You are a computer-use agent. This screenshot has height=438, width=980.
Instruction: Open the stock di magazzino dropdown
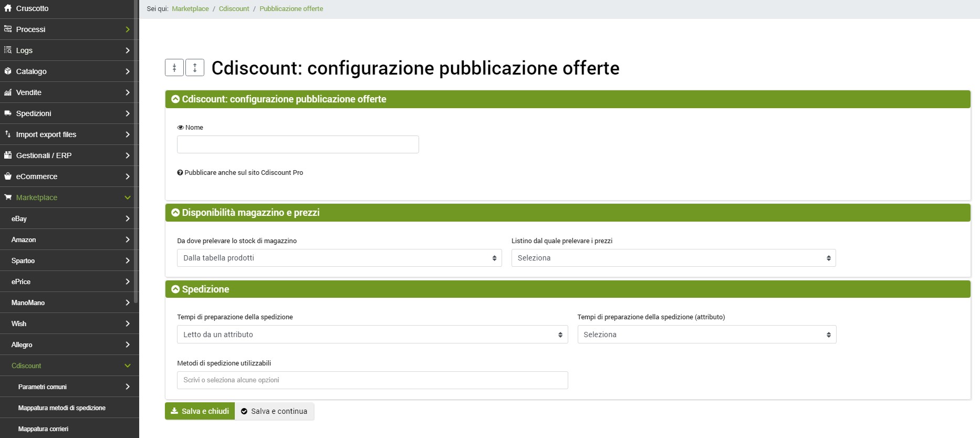[x=339, y=258]
